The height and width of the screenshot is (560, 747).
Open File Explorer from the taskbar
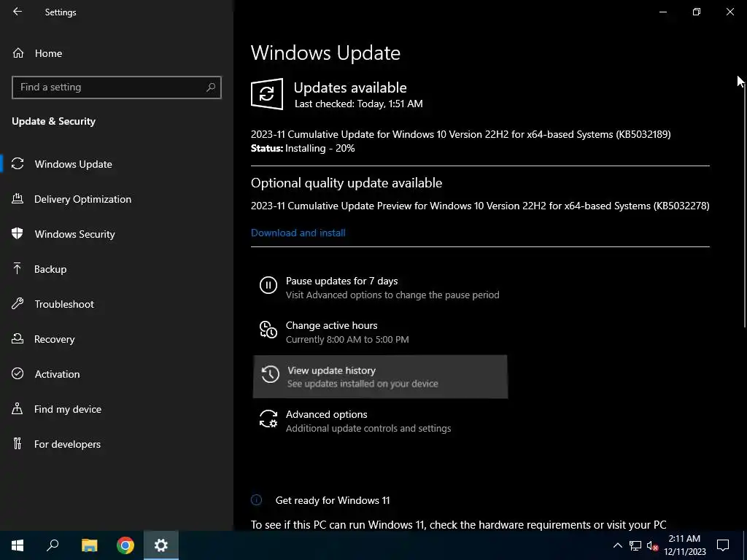point(89,545)
